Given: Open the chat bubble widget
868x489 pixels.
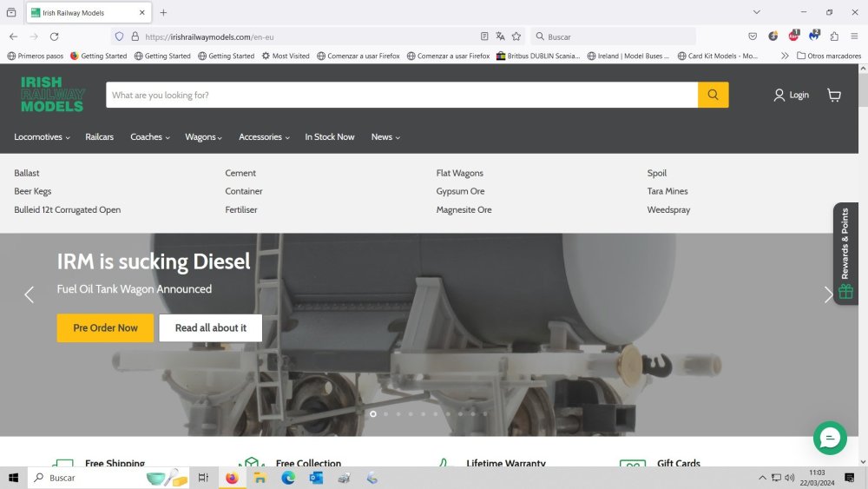Looking at the screenshot, I should click(x=830, y=438).
